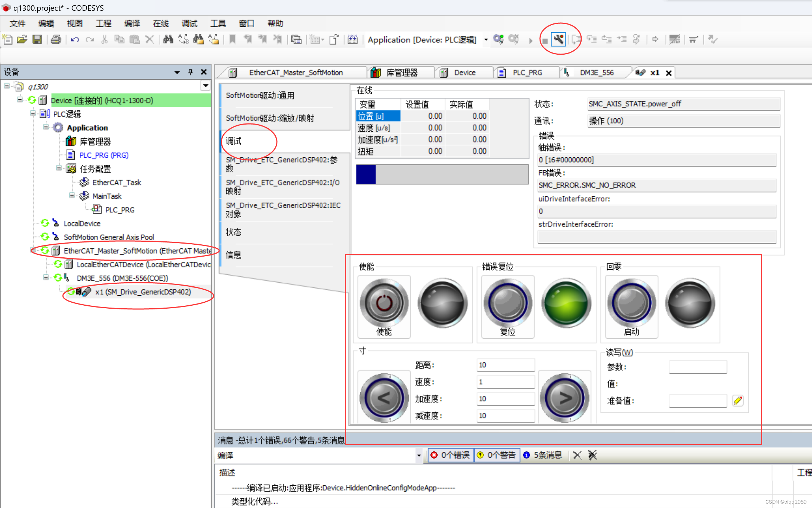812x508 pixels.
Task: Open the Application device dropdown
Action: (x=486, y=39)
